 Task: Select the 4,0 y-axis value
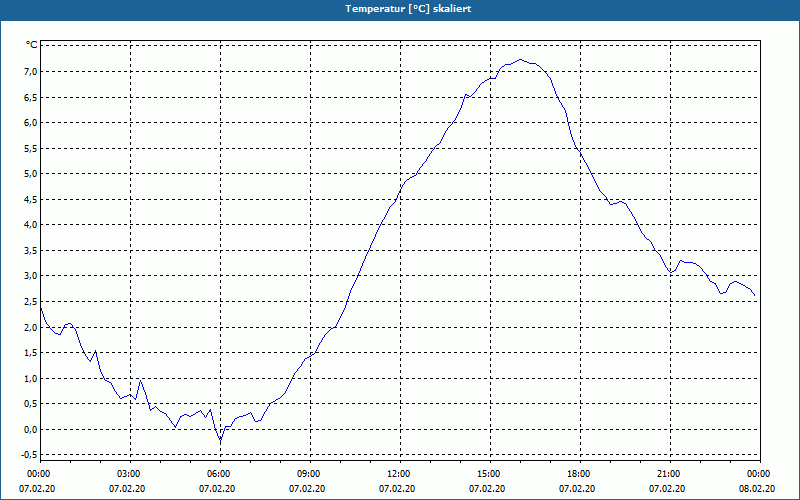click(31, 224)
